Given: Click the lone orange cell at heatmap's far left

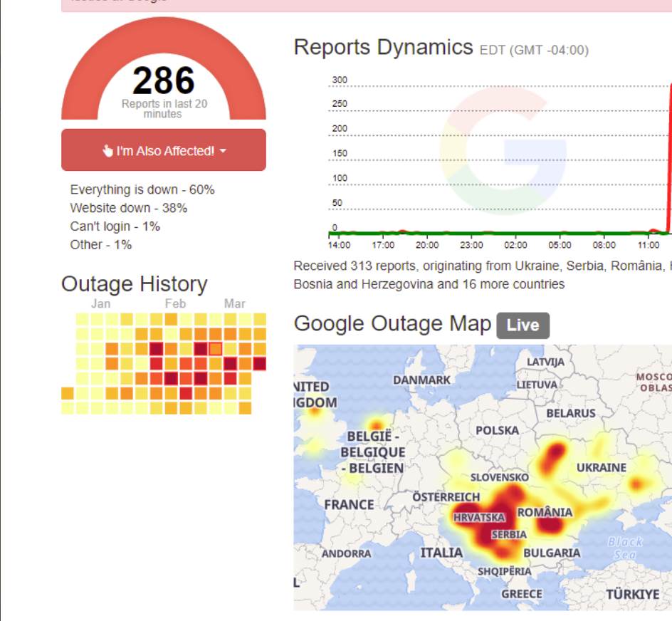Looking at the screenshot, I should [x=68, y=393].
